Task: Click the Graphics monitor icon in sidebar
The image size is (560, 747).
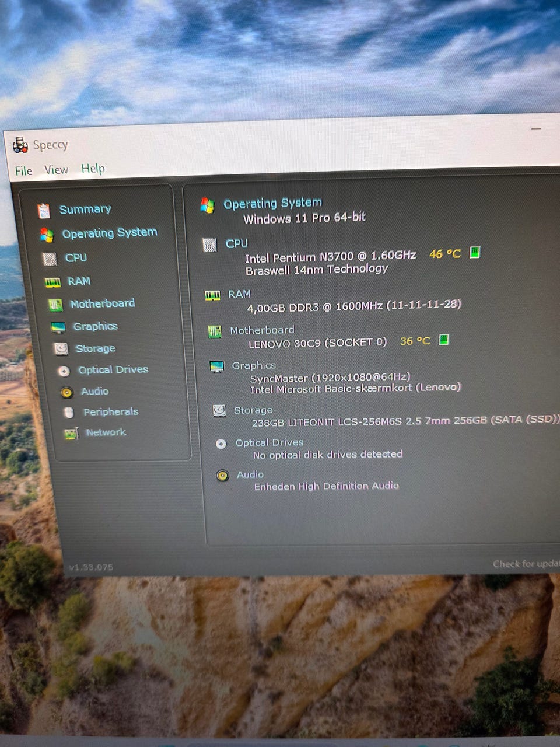Action: [x=58, y=327]
